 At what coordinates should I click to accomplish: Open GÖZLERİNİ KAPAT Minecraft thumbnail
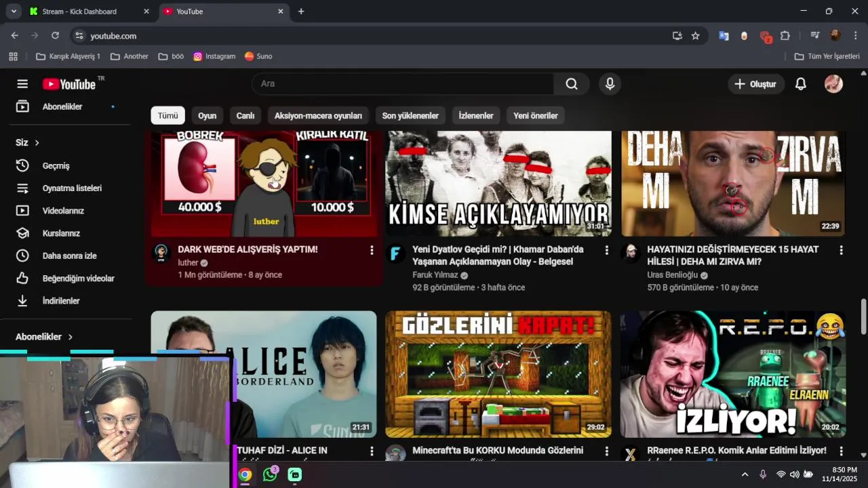click(498, 374)
